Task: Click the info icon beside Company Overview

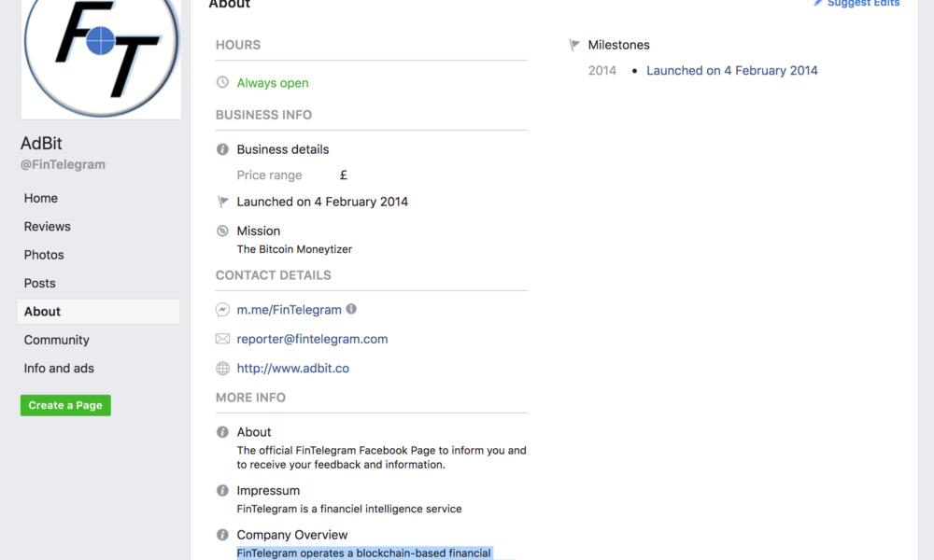Action: pos(222,535)
